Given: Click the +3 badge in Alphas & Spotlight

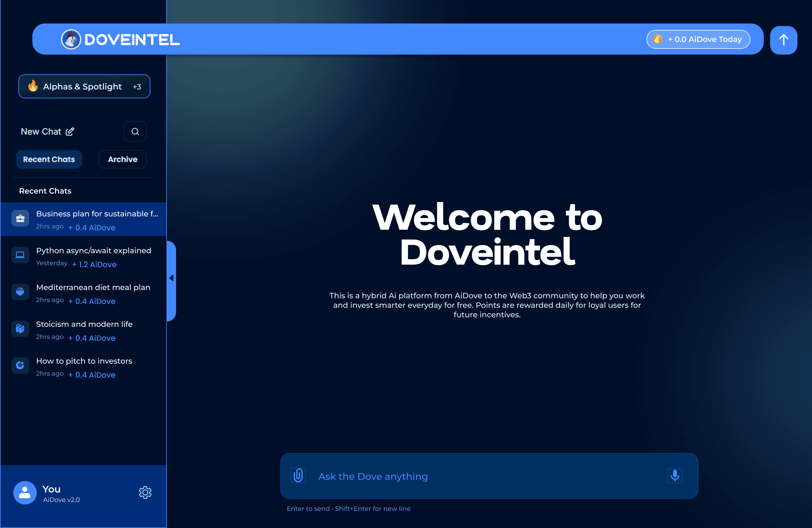Looking at the screenshot, I should [137, 87].
